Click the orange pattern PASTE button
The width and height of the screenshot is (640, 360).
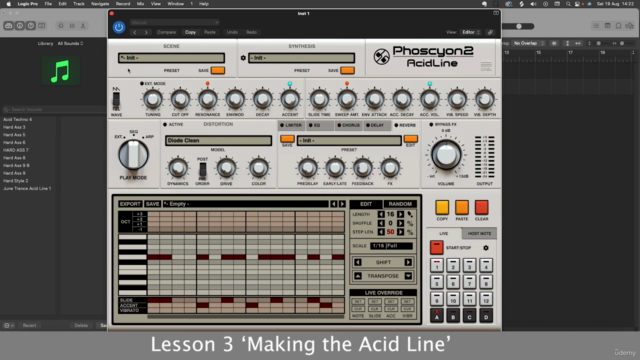tap(462, 207)
